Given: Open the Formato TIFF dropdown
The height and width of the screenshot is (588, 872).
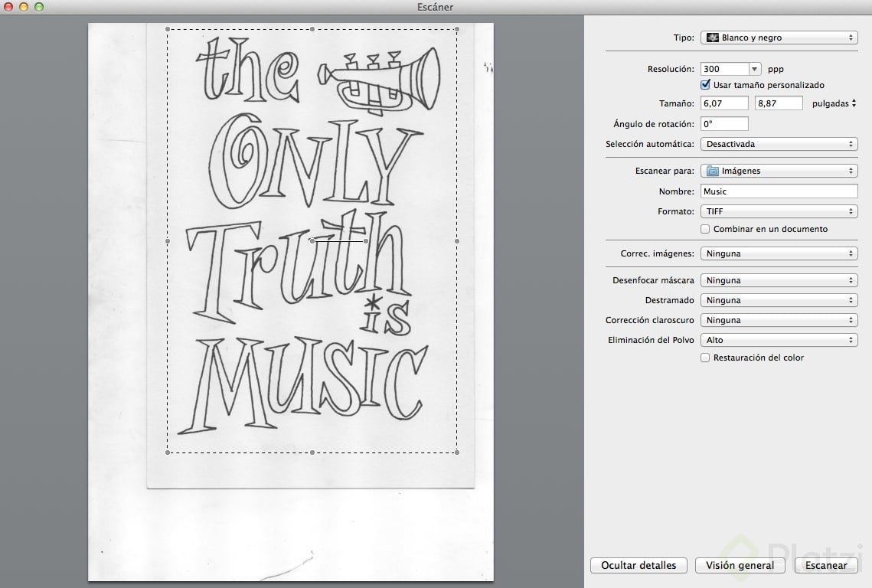Looking at the screenshot, I should coord(779,211).
